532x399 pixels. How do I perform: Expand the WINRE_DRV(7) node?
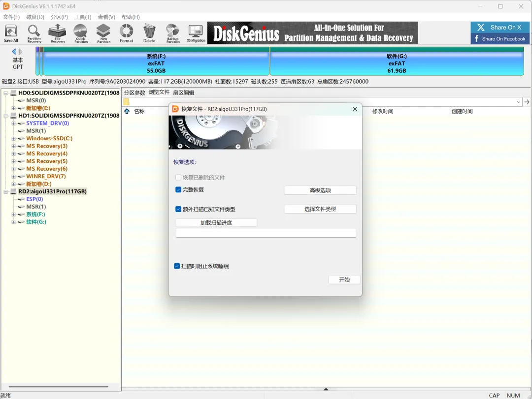[14, 176]
